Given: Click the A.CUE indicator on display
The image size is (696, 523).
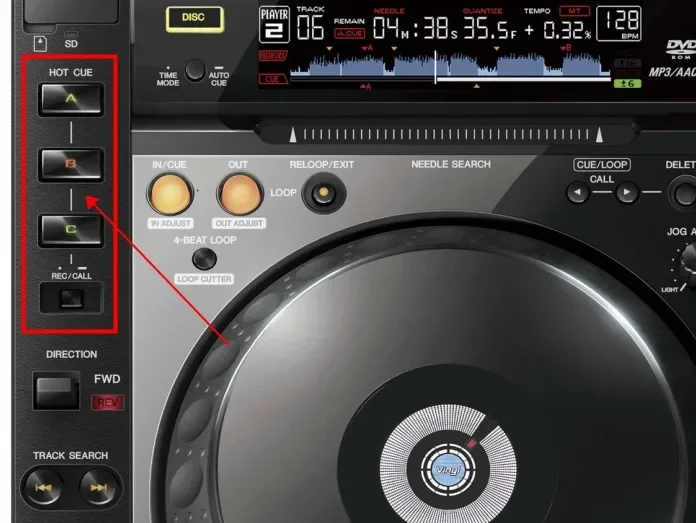Looking at the screenshot, I should coord(350,33).
